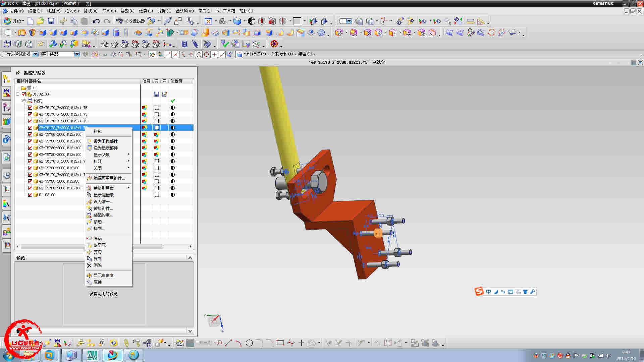
Task: Click the New file icon
Action: (31, 21)
